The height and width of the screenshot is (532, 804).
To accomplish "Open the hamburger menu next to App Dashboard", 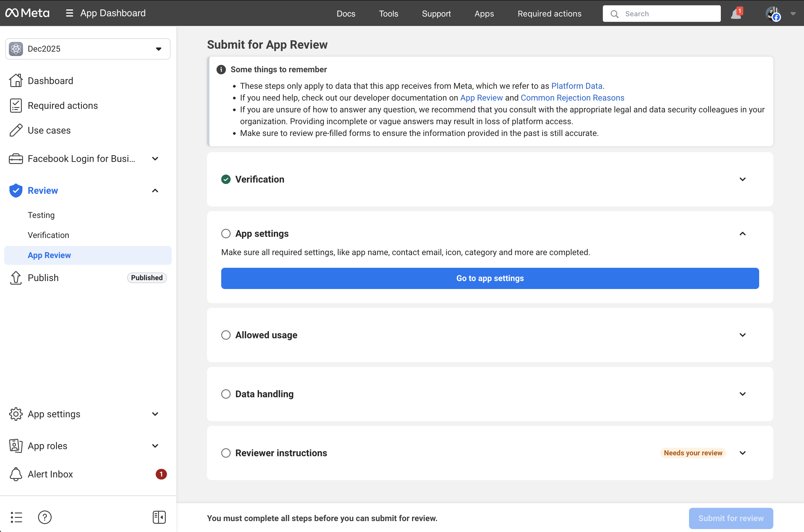I will click(x=70, y=13).
